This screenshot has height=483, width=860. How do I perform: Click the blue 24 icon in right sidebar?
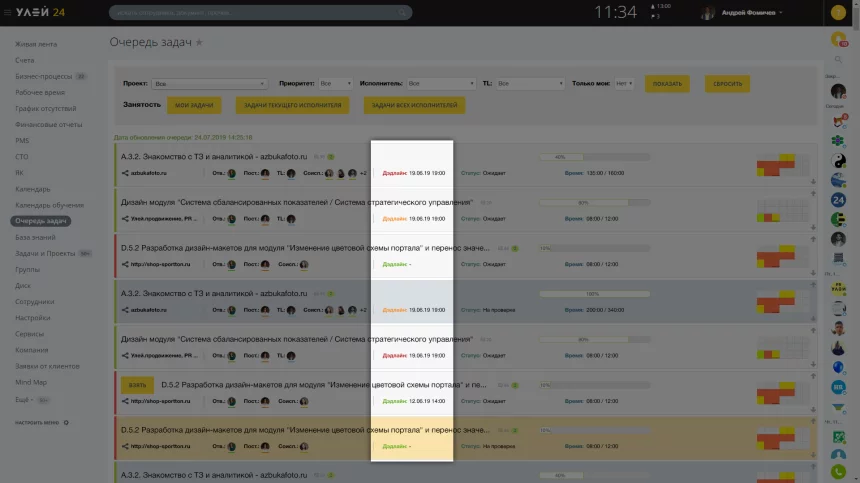pos(839,200)
